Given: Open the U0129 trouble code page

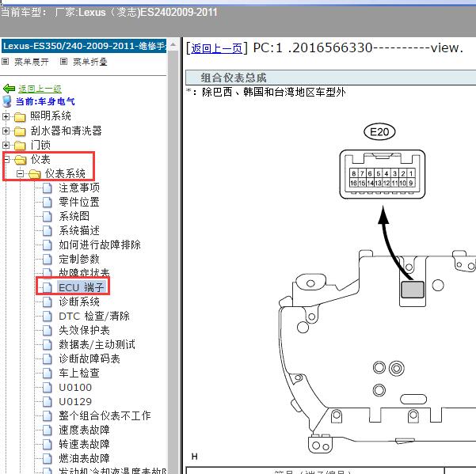Looking at the screenshot, I should click(x=75, y=401).
